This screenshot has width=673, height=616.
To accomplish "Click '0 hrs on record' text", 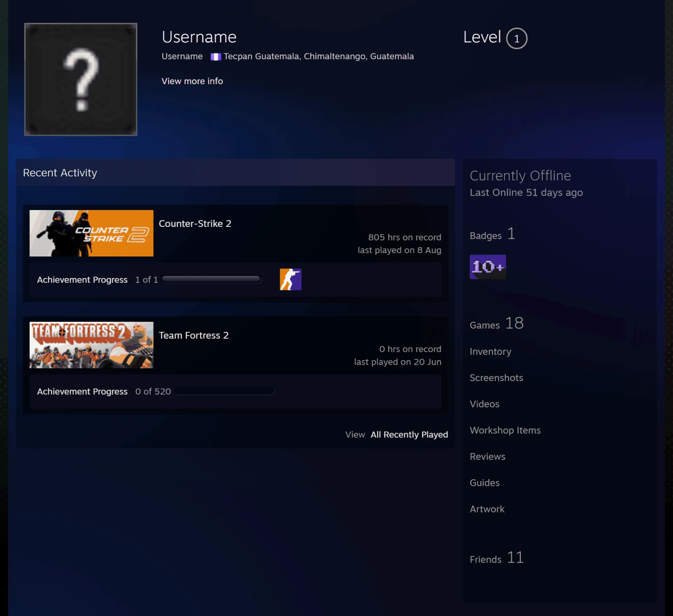I will (410, 349).
